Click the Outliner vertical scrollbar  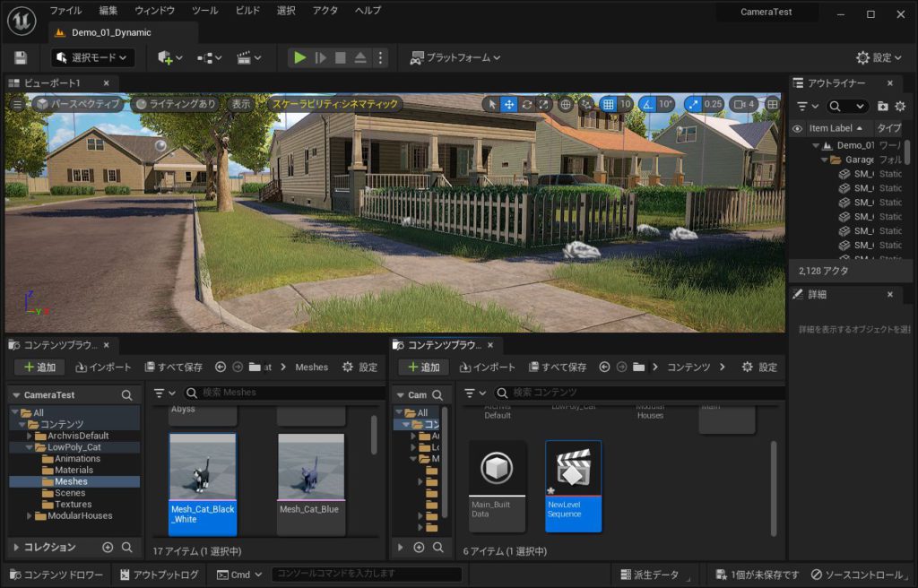pyautogui.click(x=907, y=151)
